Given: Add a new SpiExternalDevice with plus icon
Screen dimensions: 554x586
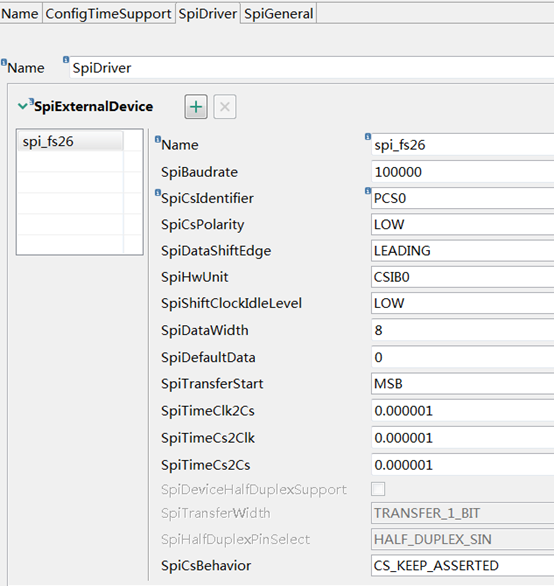Looking at the screenshot, I should 196,107.
